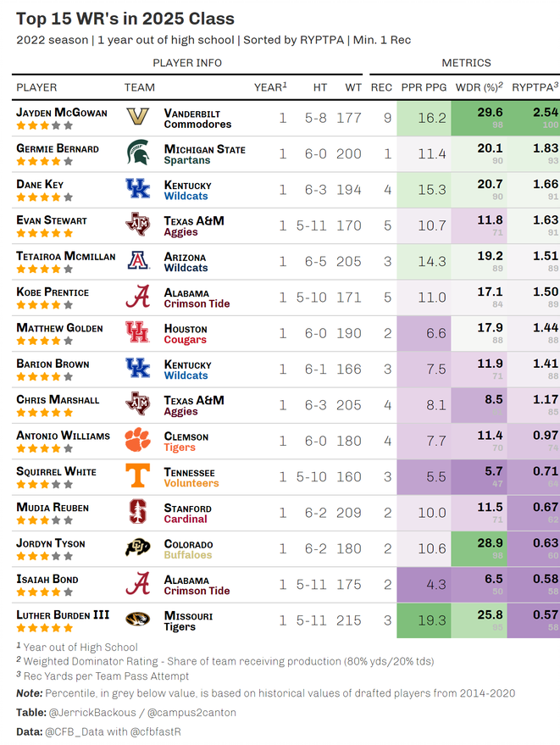Click the Arizona Wildcats logo

[137, 261]
